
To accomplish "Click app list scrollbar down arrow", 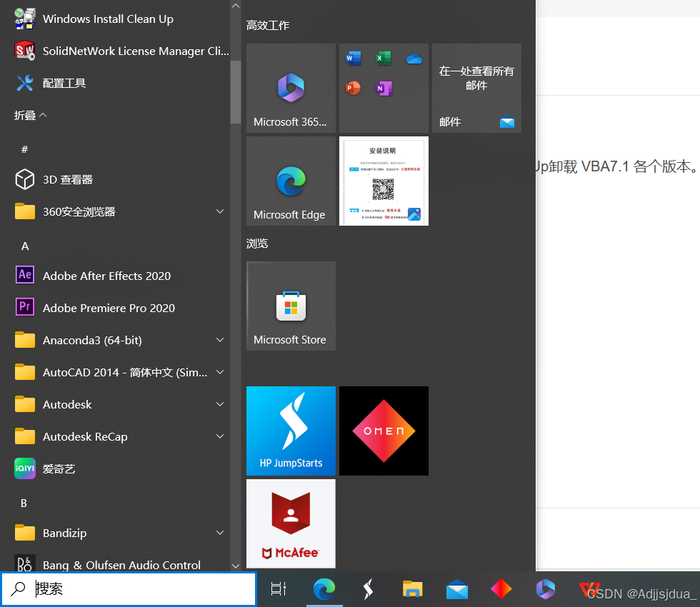I will [x=236, y=566].
